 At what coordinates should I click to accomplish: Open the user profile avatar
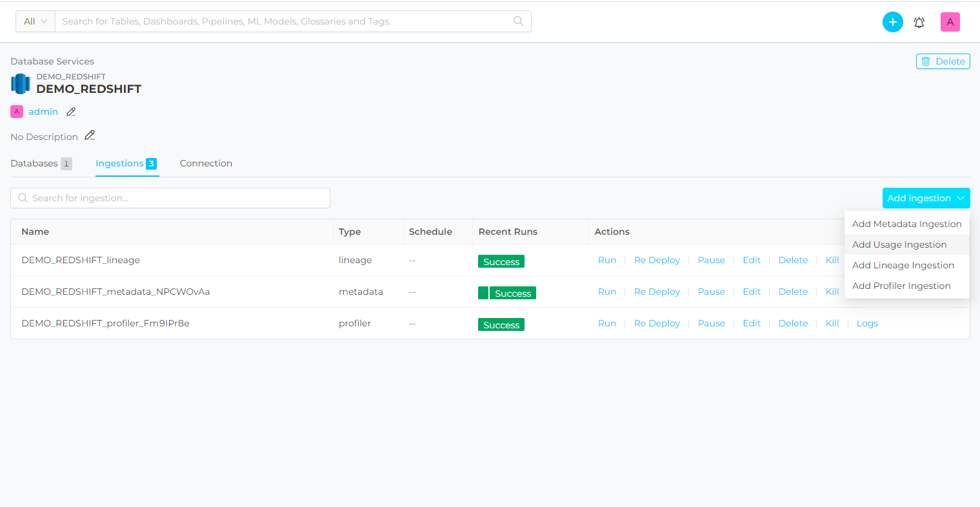[950, 22]
